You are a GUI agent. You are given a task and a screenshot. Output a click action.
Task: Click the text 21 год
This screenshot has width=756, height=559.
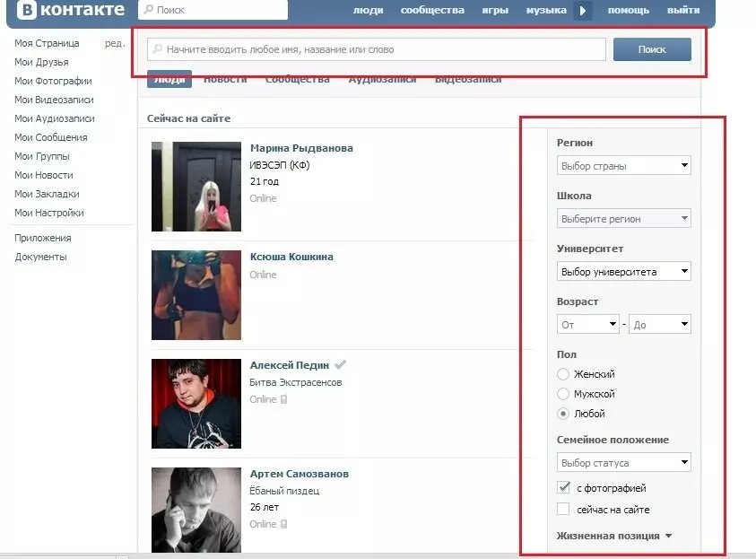coord(265,181)
